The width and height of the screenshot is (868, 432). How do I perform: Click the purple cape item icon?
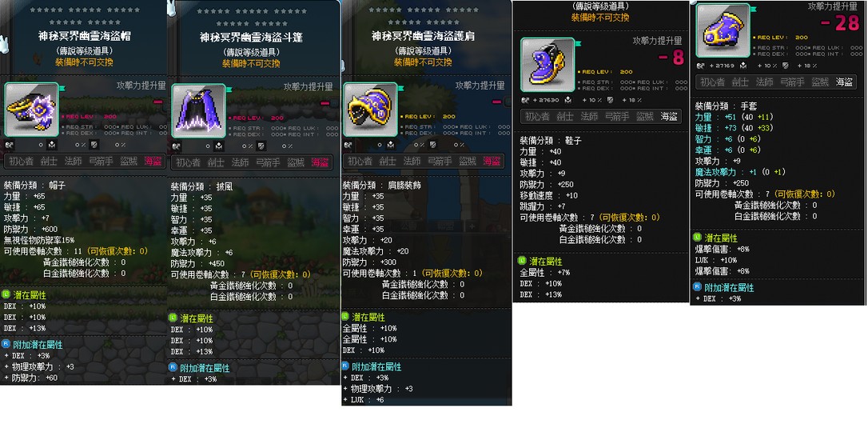coord(198,110)
